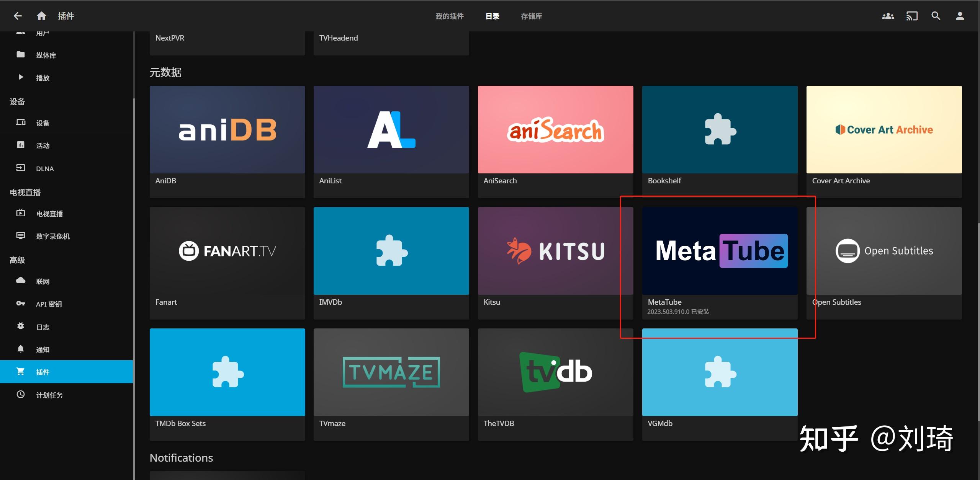Open the MetaTube plugin card

click(x=720, y=251)
